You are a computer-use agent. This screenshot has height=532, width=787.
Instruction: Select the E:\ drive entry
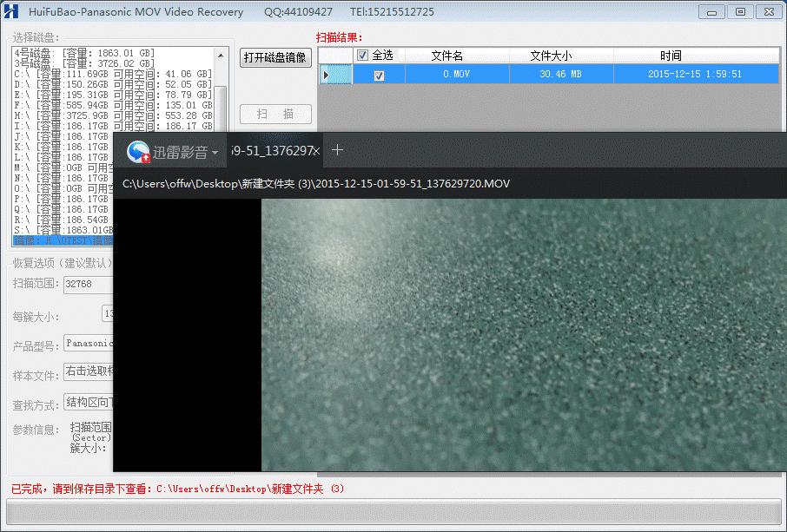click(x=113, y=95)
